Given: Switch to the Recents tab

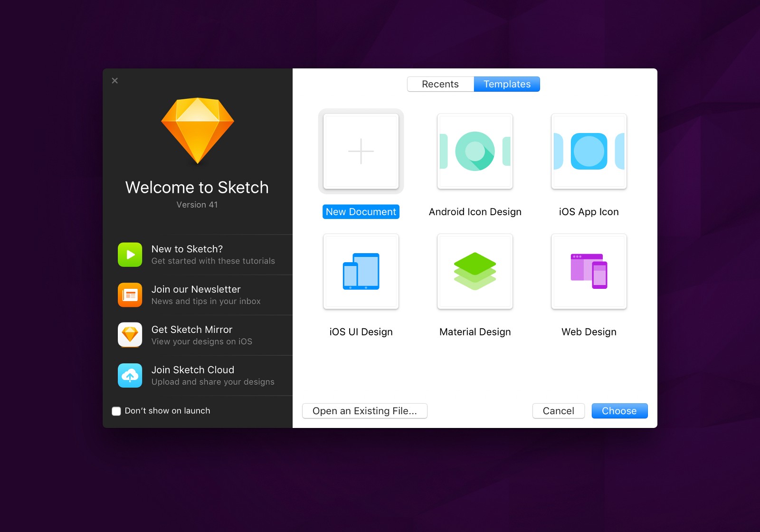Looking at the screenshot, I should pos(440,84).
